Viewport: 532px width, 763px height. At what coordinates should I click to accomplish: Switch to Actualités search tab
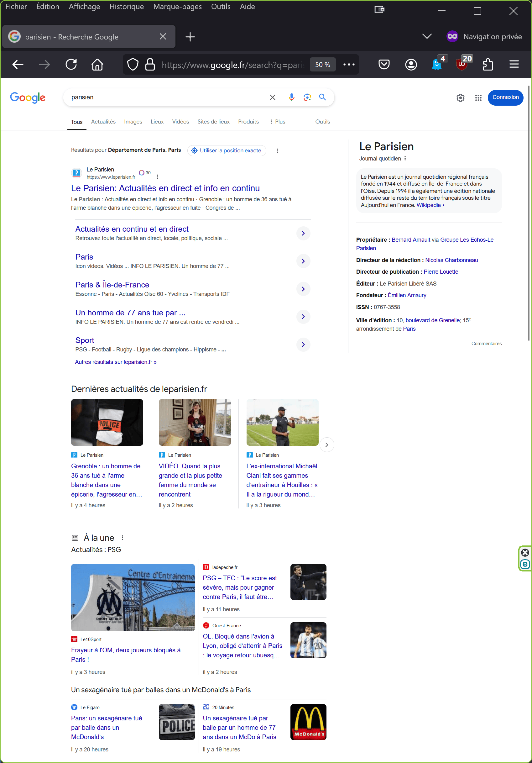103,122
